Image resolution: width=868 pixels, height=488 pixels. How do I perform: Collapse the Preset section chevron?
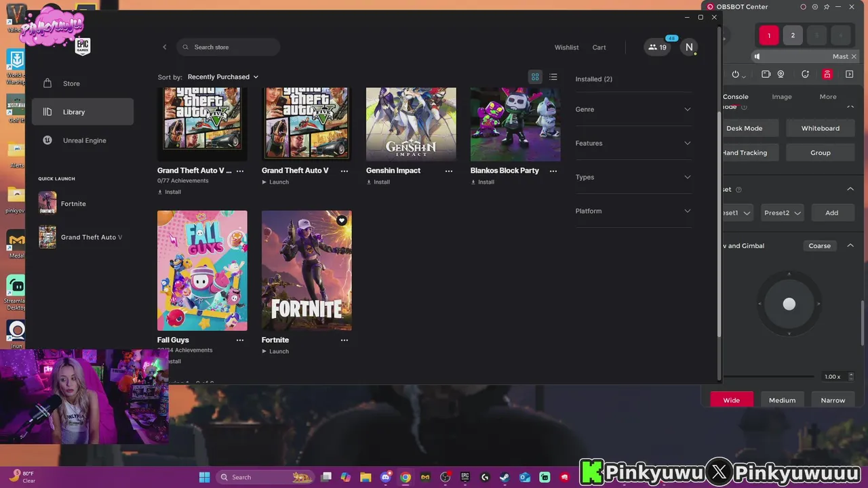click(x=850, y=189)
